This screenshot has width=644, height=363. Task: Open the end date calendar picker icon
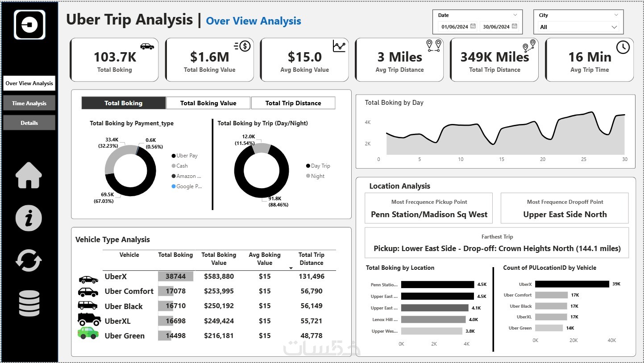[x=515, y=27]
